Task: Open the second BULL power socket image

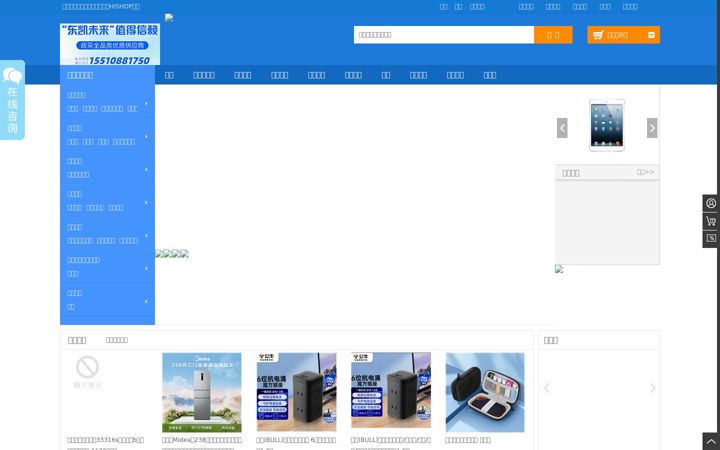Action: point(391,390)
